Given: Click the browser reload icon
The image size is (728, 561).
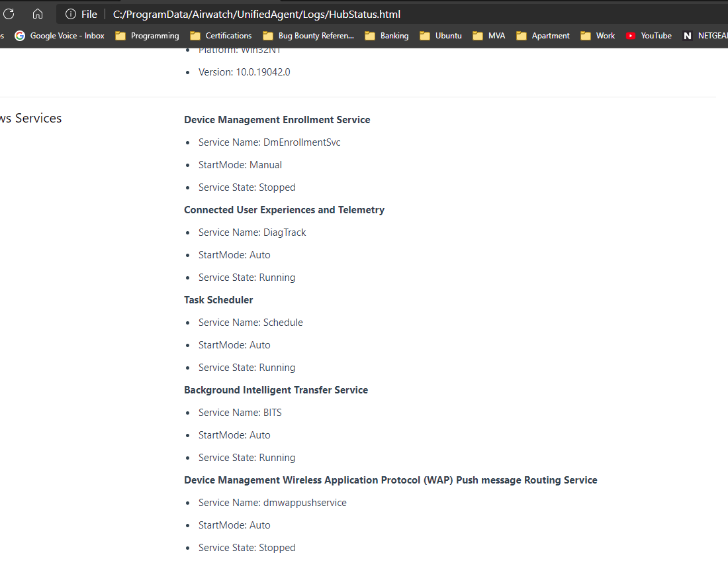Looking at the screenshot, I should [9, 14].
